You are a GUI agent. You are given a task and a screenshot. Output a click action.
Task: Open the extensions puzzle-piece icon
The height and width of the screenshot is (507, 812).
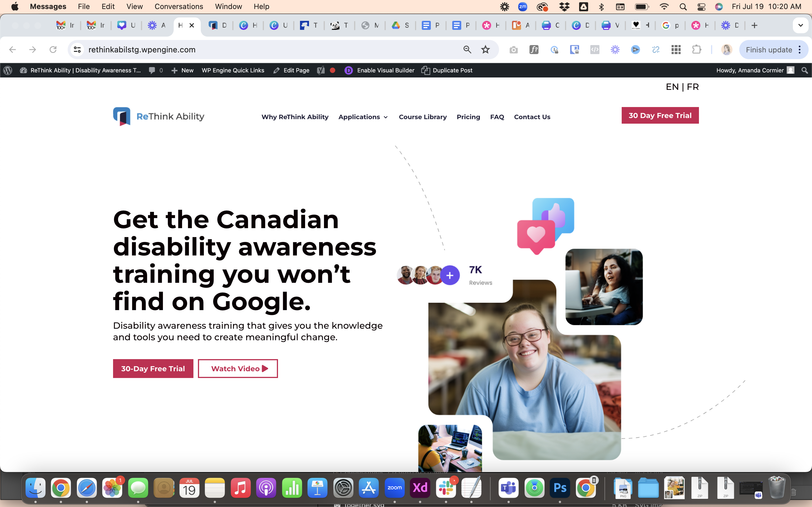697,49
